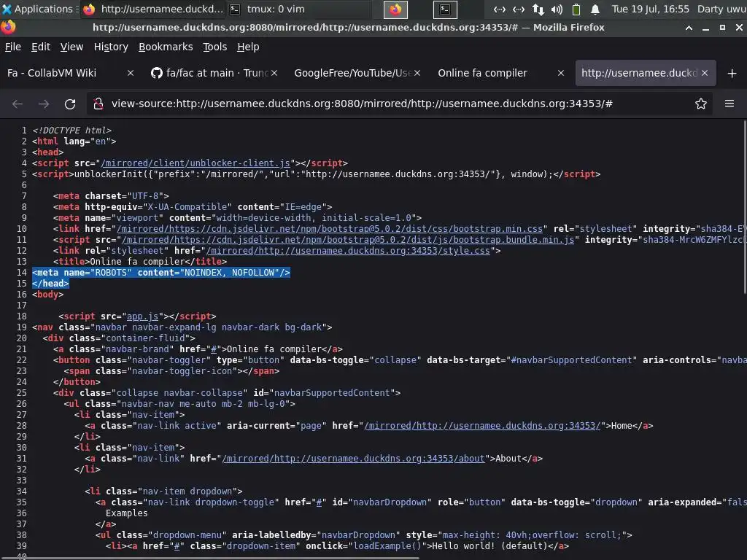Open the app.js script link

tap(142, 316)
